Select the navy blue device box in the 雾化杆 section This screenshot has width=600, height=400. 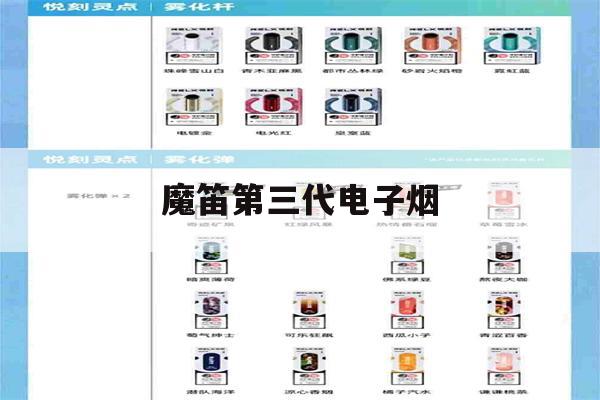[x=353, y=107]
